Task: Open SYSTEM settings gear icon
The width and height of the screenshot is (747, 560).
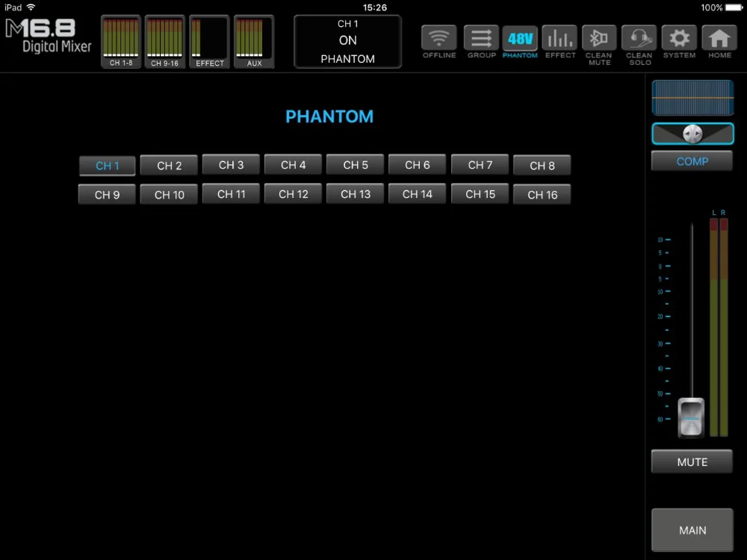Action: coord(679,38)
